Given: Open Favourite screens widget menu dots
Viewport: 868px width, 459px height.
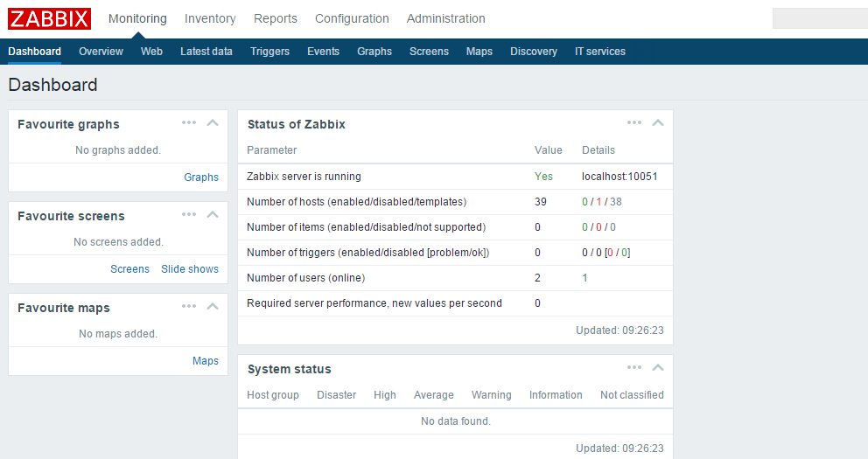Looking at the screenshot, I should 189,214.
